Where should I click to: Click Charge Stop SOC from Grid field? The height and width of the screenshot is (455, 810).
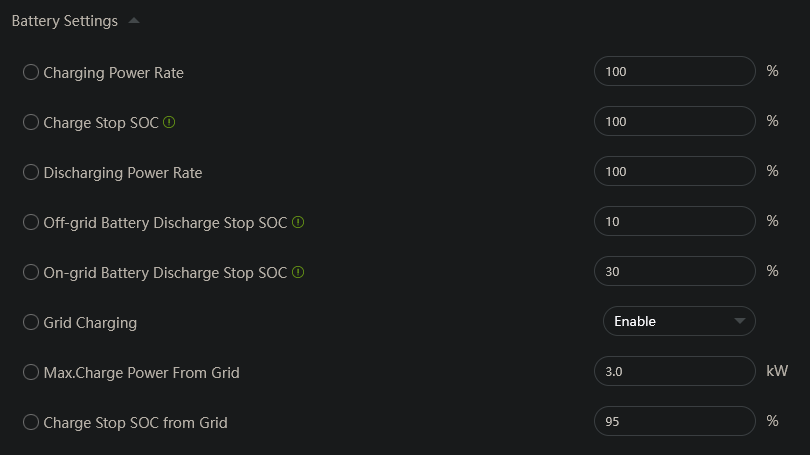coord(674,421)
